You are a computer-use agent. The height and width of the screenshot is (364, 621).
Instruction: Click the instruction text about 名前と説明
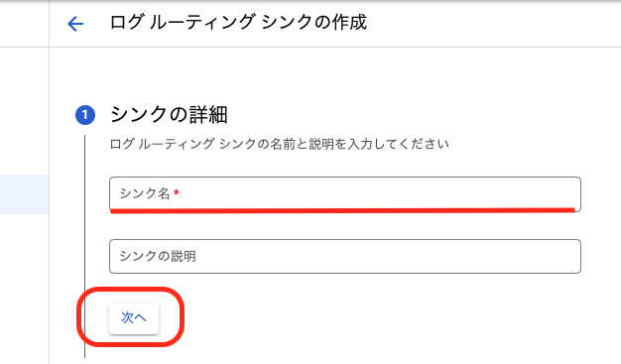click(x=279, y=144)
